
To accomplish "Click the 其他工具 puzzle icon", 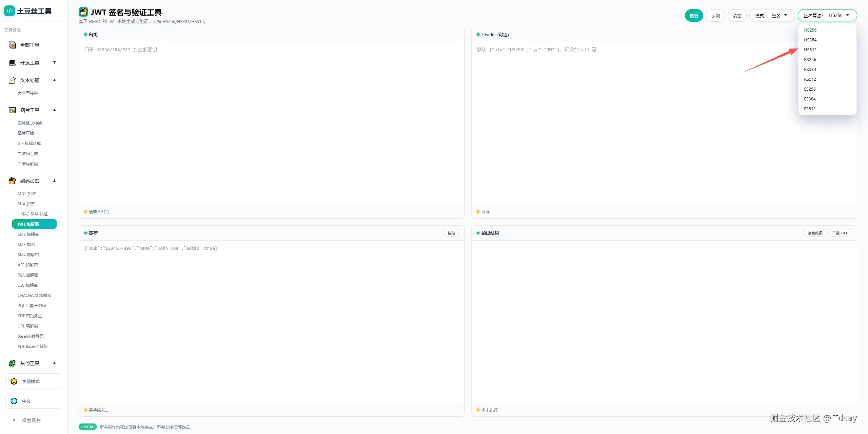I will click(12, 363).
